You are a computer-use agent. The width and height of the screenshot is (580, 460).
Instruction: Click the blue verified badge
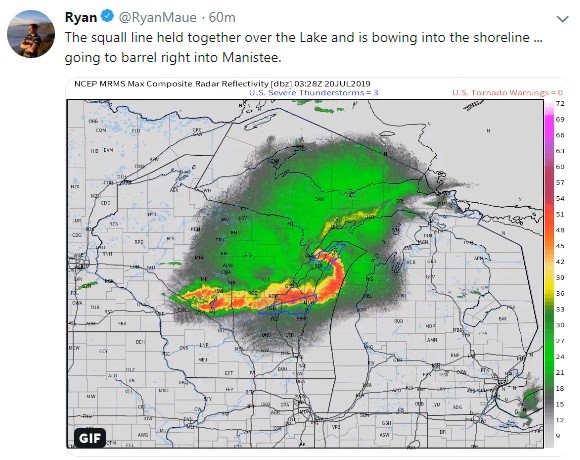click(108, 17)
